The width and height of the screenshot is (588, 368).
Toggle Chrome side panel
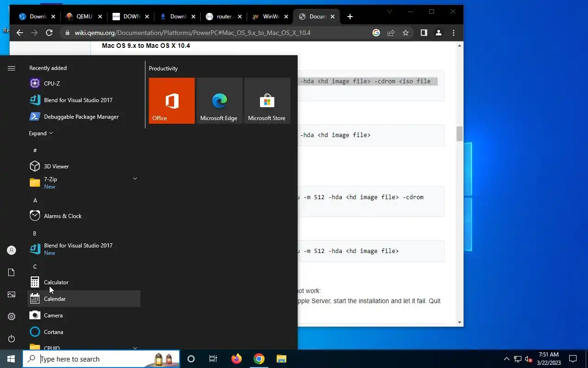(424, 33)
